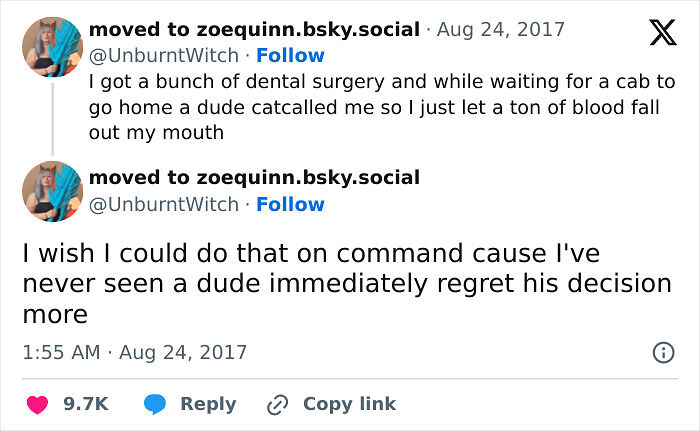The image size is (700, 431).
Task: Click the @UnburntWitch handle in the second tweet
Action: point(164,204)
